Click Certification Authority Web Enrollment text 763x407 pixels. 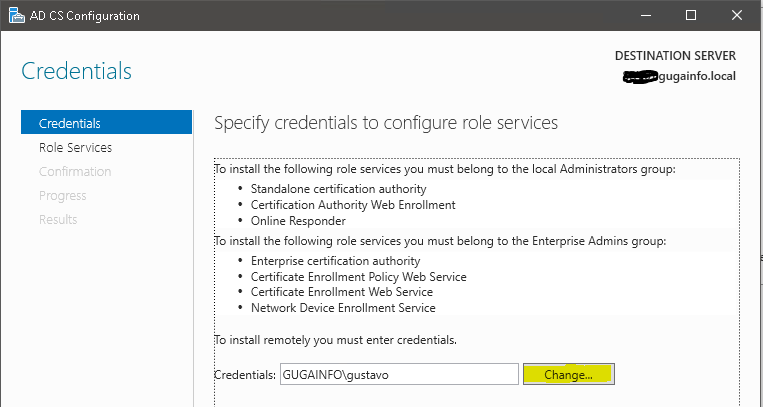(x=353, y=205)
